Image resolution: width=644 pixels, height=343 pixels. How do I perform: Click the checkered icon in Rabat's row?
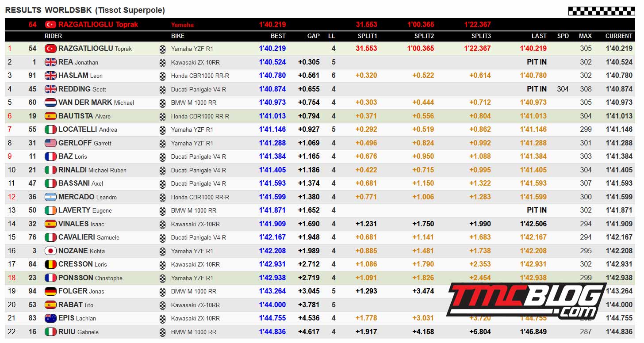pyautogui.click(x=162, y=305)
